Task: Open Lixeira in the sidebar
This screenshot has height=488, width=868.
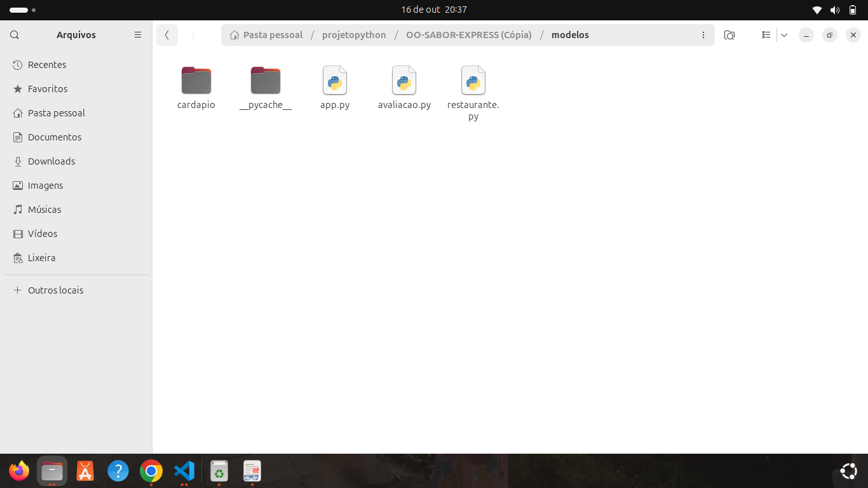Action: pos(76,258)
